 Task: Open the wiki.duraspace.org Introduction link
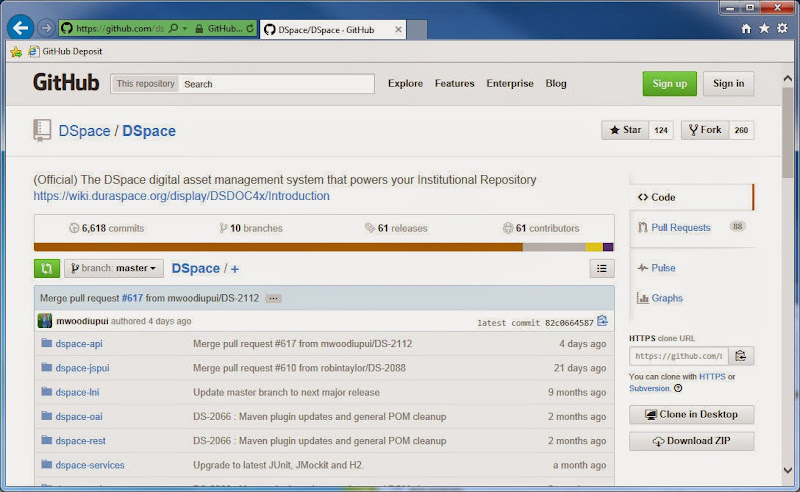pyautogui.click(x=182, y=196)
